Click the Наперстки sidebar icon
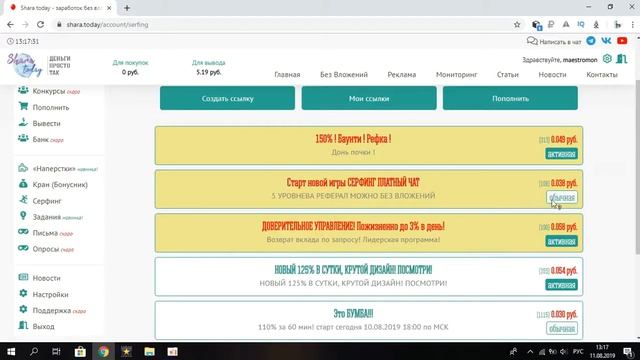Viewport: 640px width, 360px height. click(x=23, y=168)
